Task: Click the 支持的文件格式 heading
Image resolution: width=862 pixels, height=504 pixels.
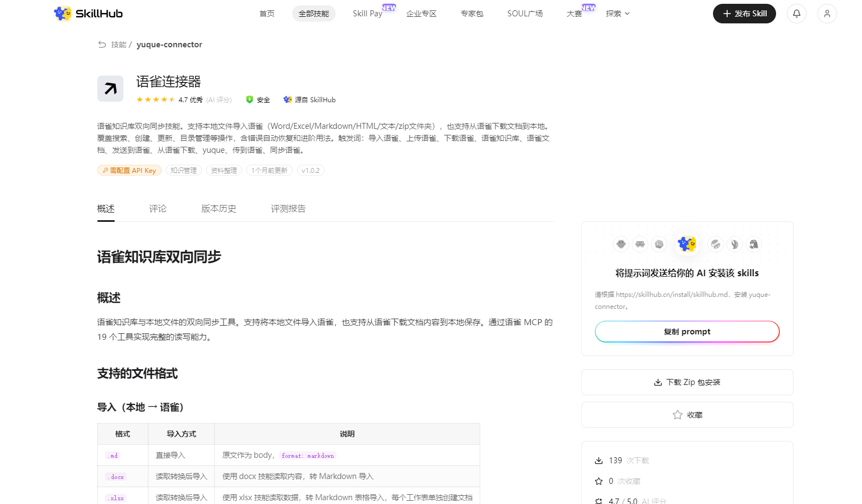Action: [138, 374]
